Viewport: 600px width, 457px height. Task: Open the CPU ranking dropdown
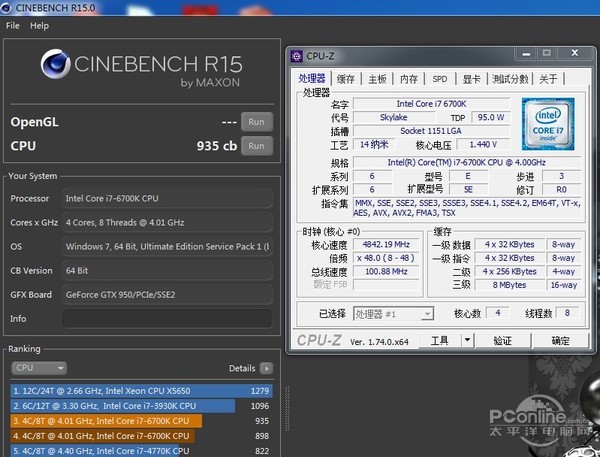tap(39, 368)
